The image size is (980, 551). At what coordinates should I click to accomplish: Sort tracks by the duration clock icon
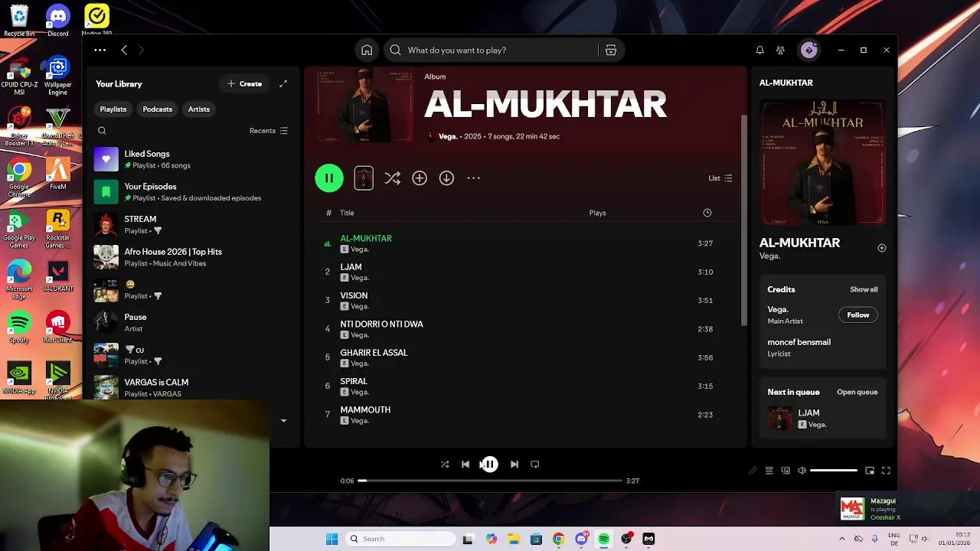(707, 213)
